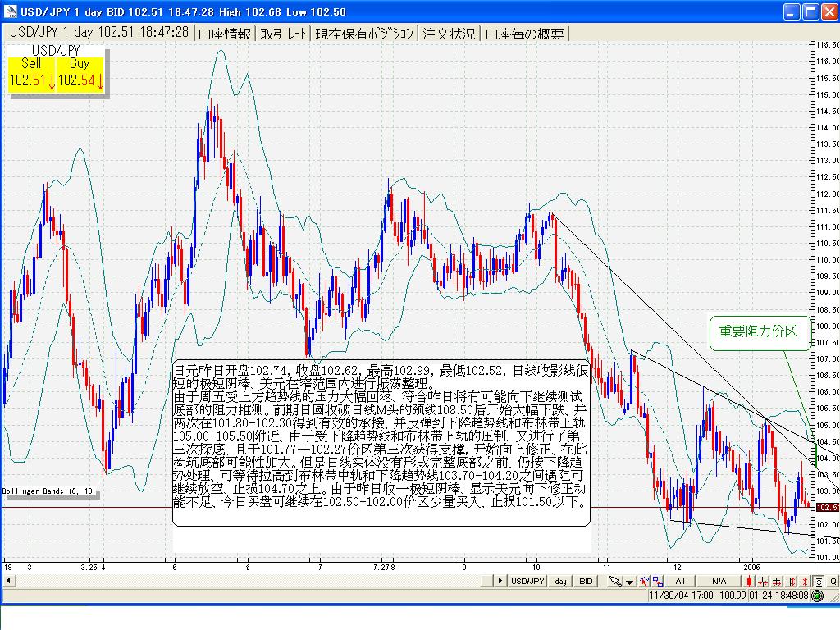Screen dimensions: 840x630
Task: Click the blue linked squares icon
Action: pyautogui.click(x=658, y=581)
